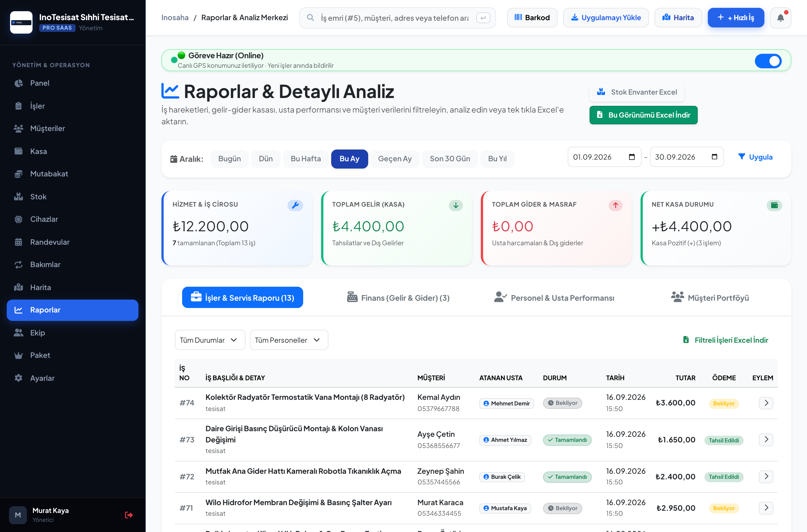Expand the Tüm Personeller dropdown

pos(289,340)
